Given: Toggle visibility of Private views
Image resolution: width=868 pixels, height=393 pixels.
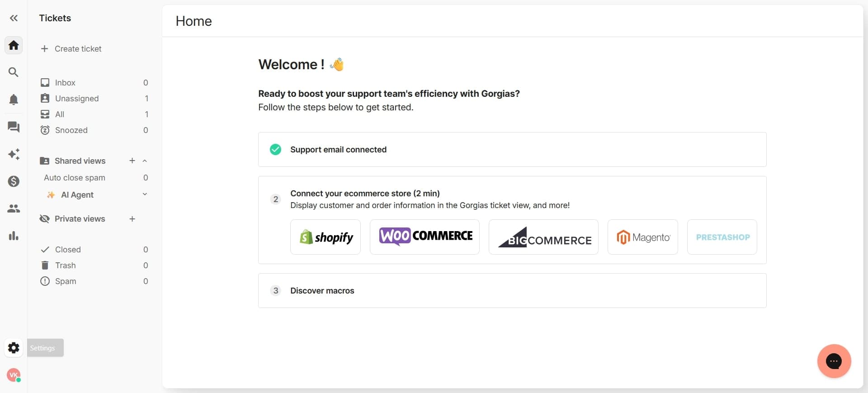Looking at the screenshot, I should 45,219.
